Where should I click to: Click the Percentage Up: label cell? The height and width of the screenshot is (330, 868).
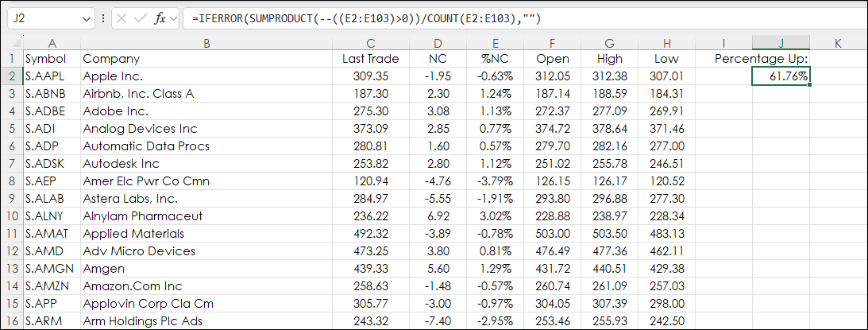coord(762,59)
